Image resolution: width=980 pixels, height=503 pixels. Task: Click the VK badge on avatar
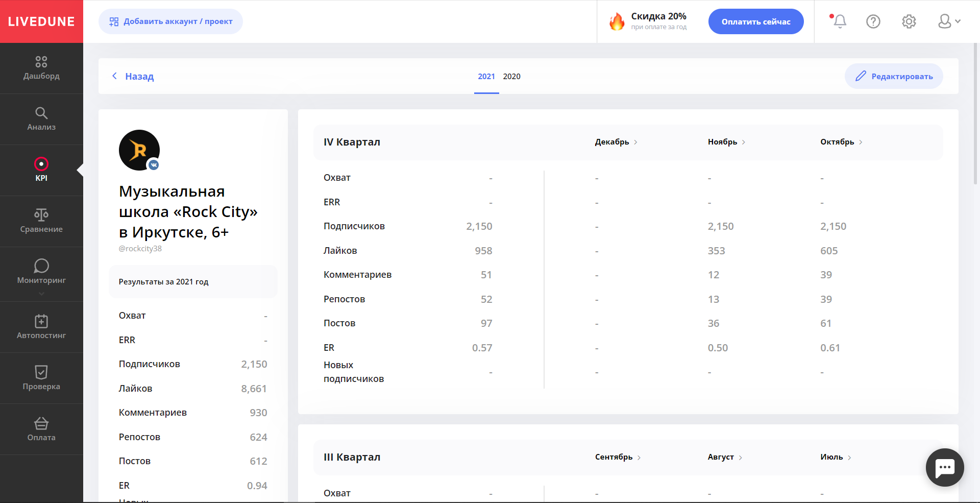click(154, 165)
